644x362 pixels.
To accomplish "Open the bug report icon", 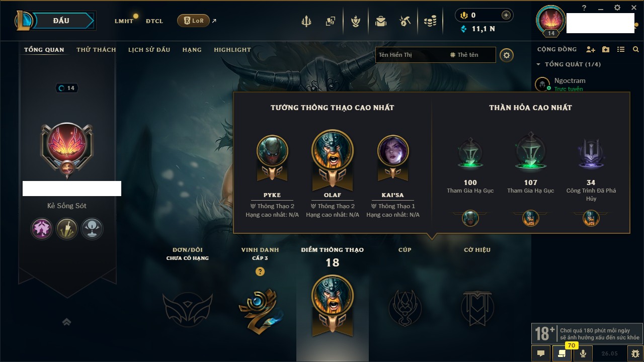I will pyautogui.click(x=635, y=353).
